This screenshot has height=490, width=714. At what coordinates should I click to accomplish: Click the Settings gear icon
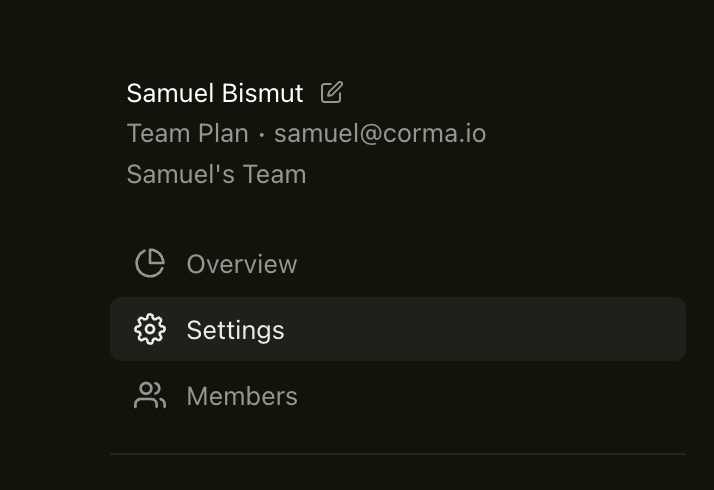(x=150, y=329)
